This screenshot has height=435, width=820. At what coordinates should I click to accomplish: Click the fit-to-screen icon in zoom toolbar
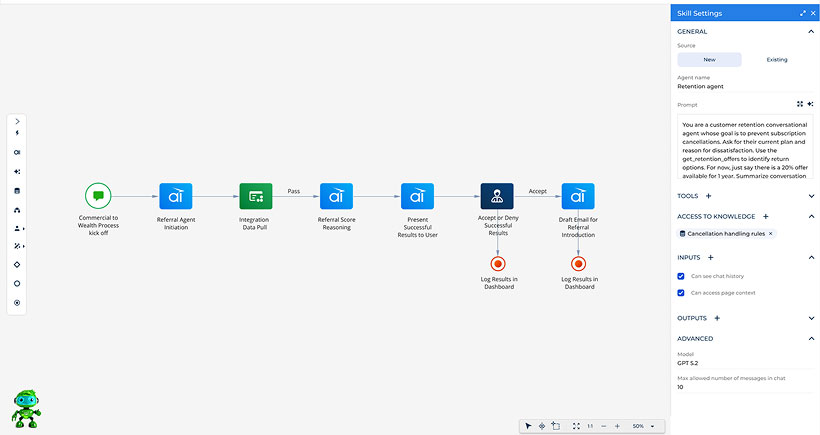click(576, 426)
